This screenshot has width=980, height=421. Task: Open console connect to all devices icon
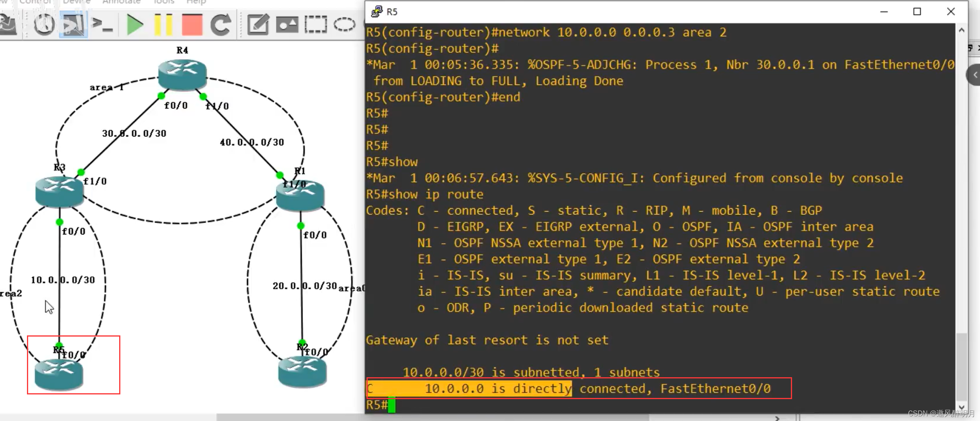[x=102, y=25]
